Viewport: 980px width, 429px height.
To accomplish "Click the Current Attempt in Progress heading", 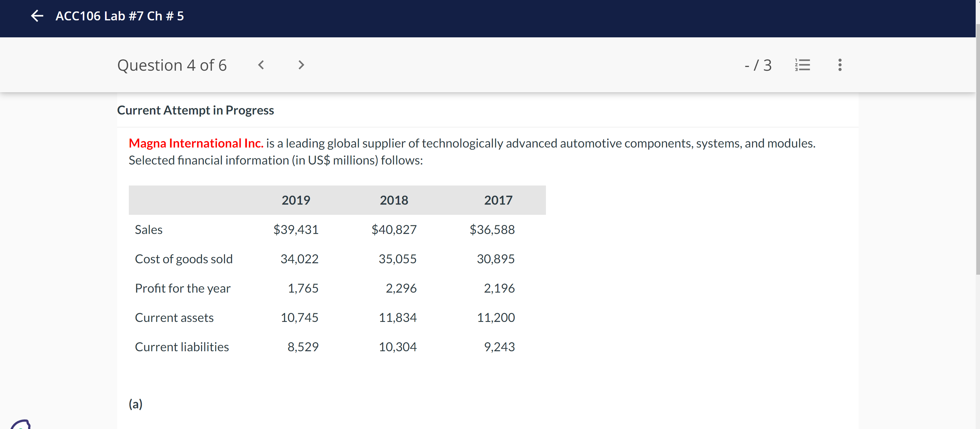I will pyautogui.click(x=196, y=110).
